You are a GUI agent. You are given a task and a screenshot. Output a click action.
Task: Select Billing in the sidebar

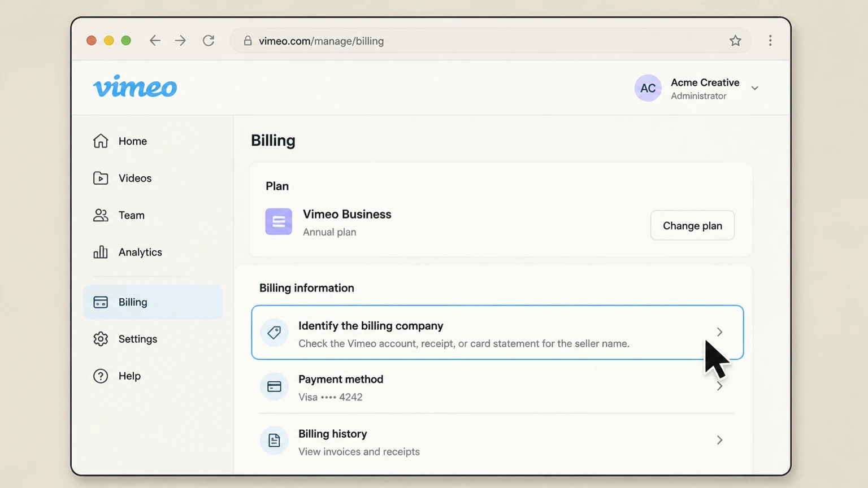pos(153,302)
